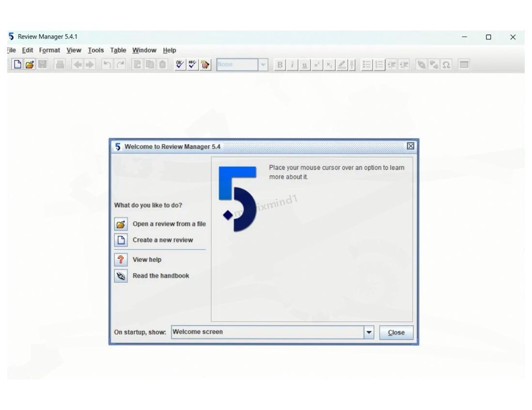This screenshot has height=410, width=532.
Task: Click the notes icon beside spell check
Action: 205,64
